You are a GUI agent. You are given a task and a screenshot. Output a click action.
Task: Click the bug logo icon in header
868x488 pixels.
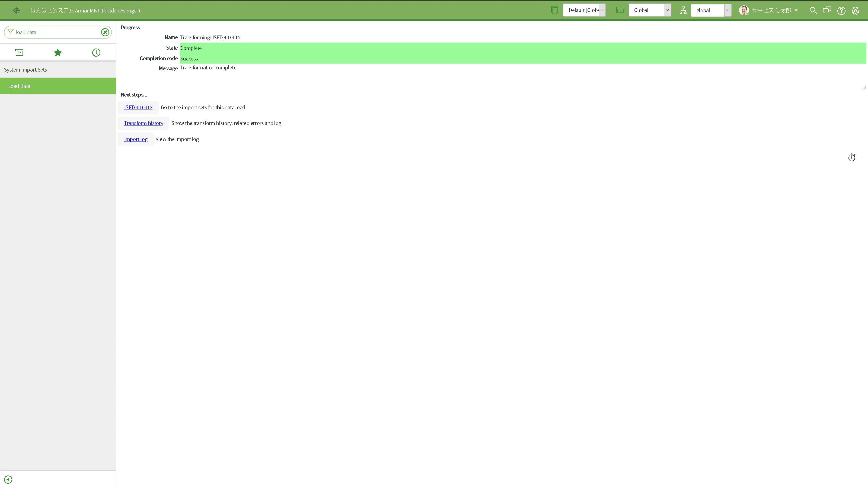coord(16,11)
